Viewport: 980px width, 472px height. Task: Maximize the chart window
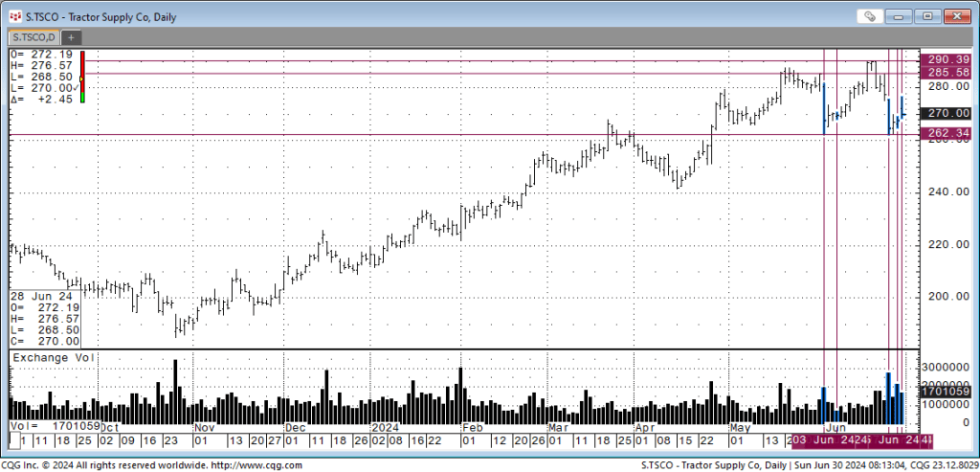(x=926, y=16)
